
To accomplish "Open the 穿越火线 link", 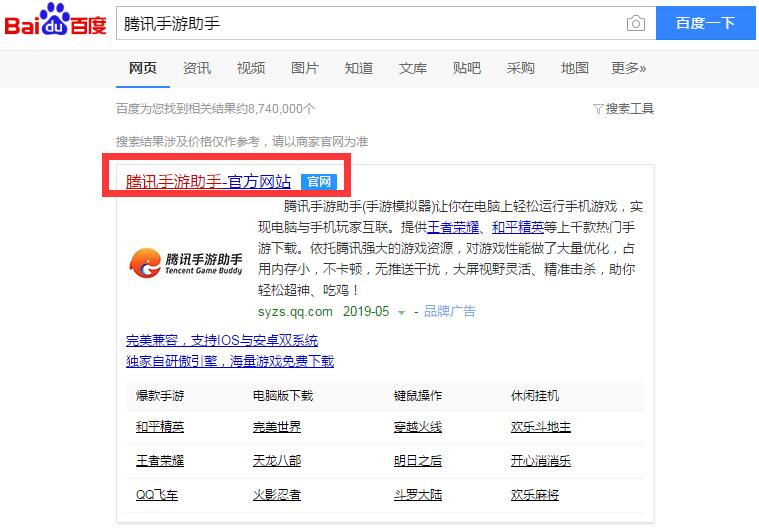I will coord(418,427).
